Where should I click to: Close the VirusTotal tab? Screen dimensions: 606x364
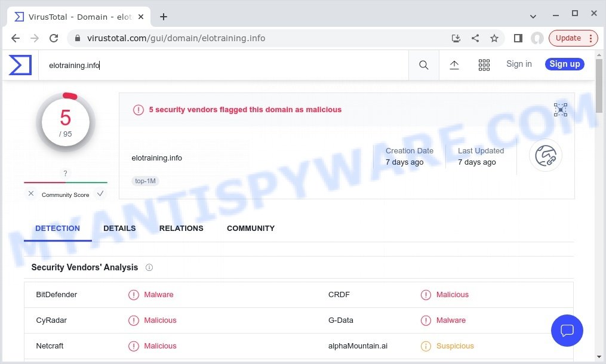click(x=141, y=17)
